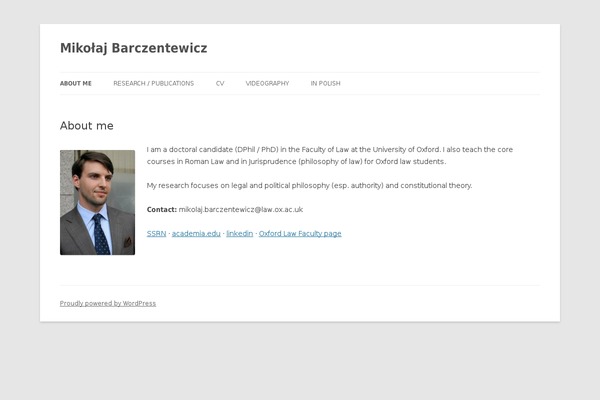
Task: Open the About Me menu item
Action: click(x=75, y=84)
